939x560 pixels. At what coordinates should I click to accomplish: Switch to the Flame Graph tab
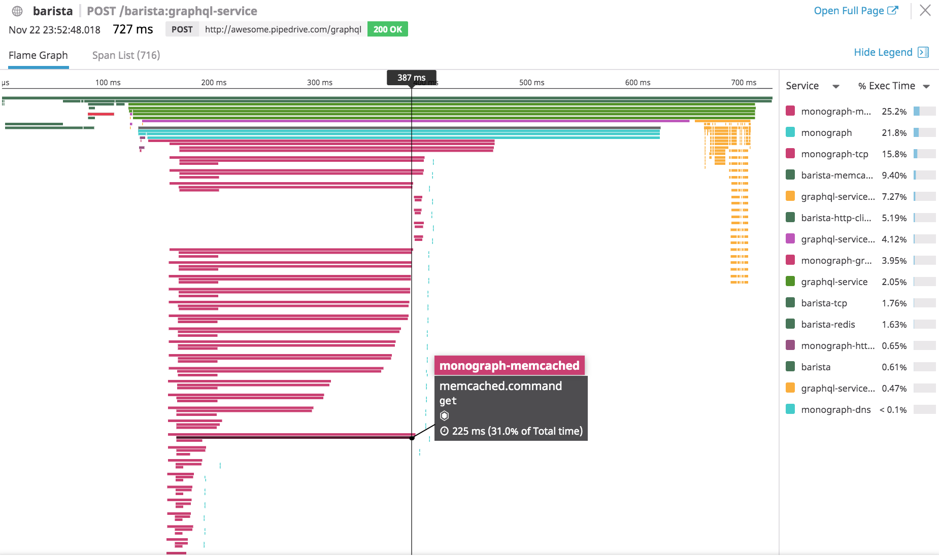(x=38, y=55)
